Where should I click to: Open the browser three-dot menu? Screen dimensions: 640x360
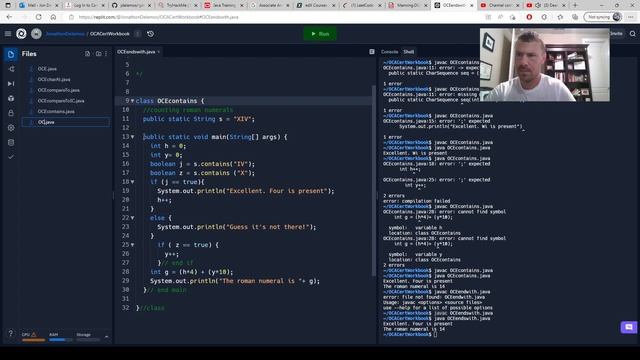631,17
